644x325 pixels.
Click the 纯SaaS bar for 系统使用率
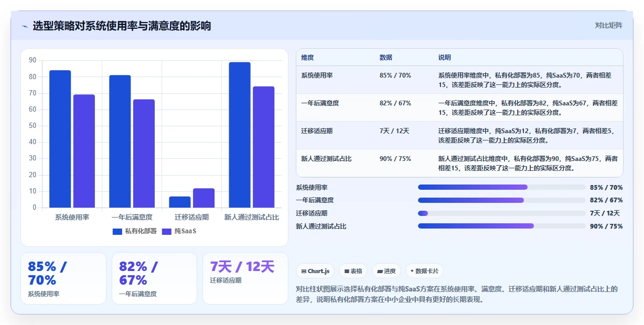[84, 151]
